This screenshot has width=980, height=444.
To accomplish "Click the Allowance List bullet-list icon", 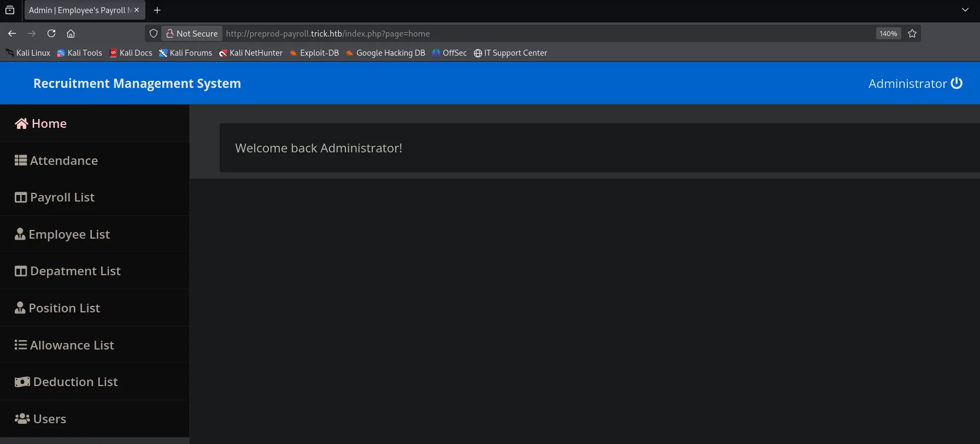I will pos(21,345).
